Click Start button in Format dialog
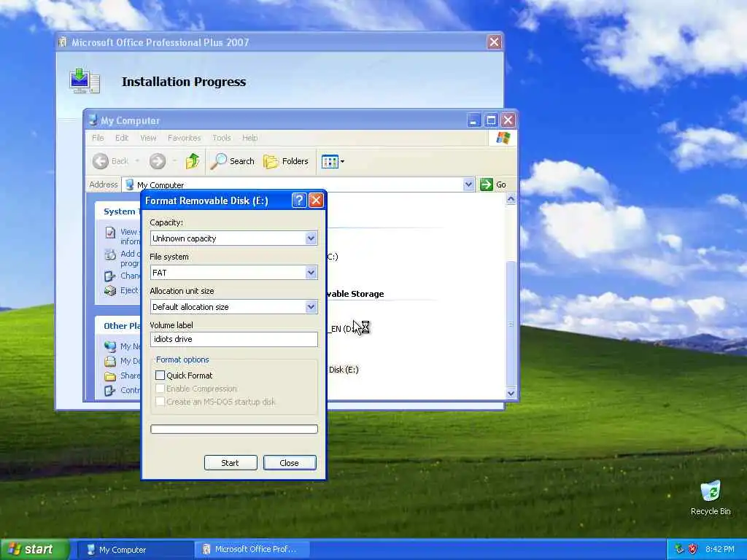The width and height of the screenshot is (747, 560). pos(231,463)
